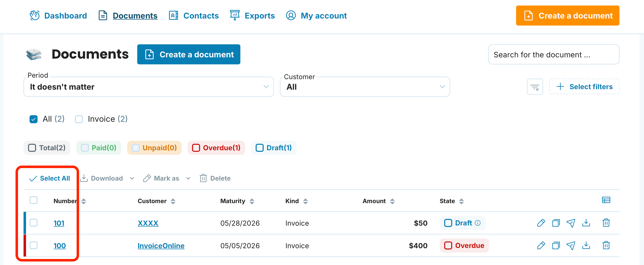The height and width of the screenshot is (265, 644).
Task: Toggle the All (2) checkbox
Action: click(34, 119)
